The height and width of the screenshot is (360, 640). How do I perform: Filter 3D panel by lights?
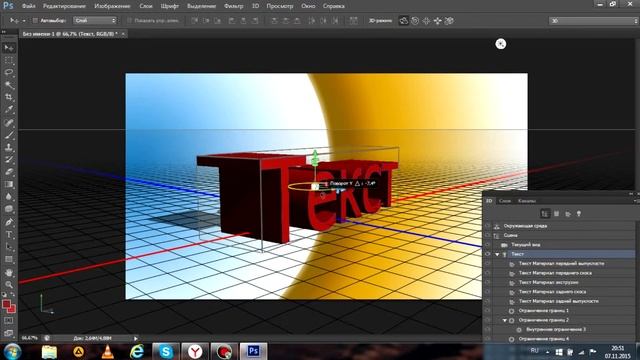[x=579, y=213]
